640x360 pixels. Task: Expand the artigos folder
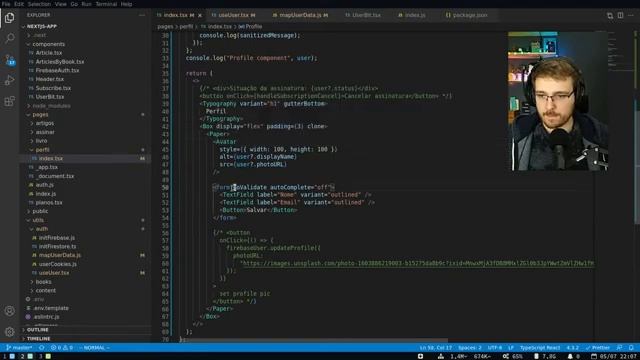click(44, 123)
